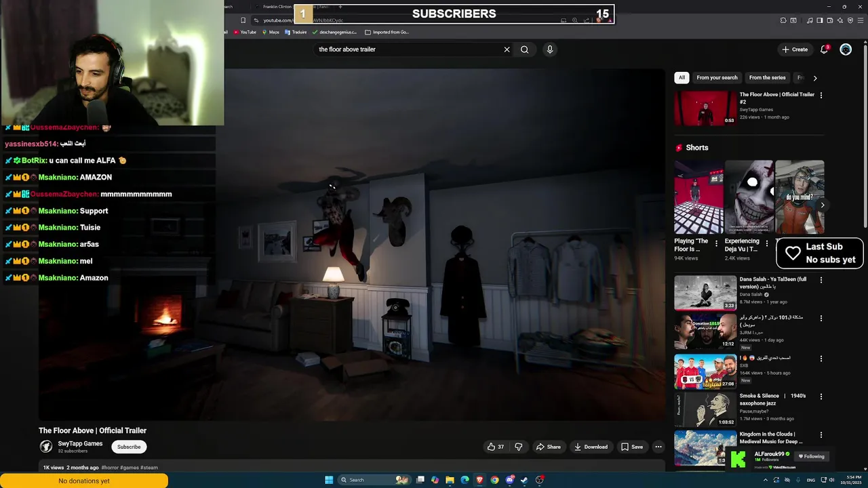Open options for Kingdom in the Clouds
868x488 pixels.
click(821, 435)
